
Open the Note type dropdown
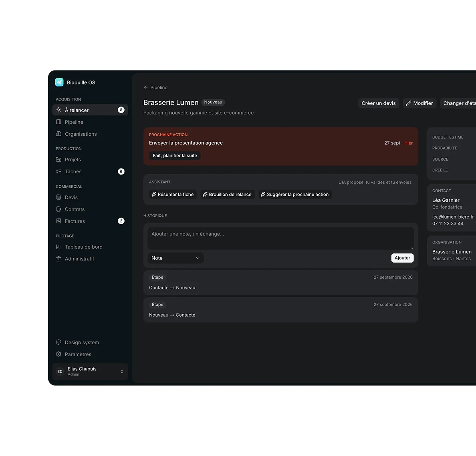175,258
